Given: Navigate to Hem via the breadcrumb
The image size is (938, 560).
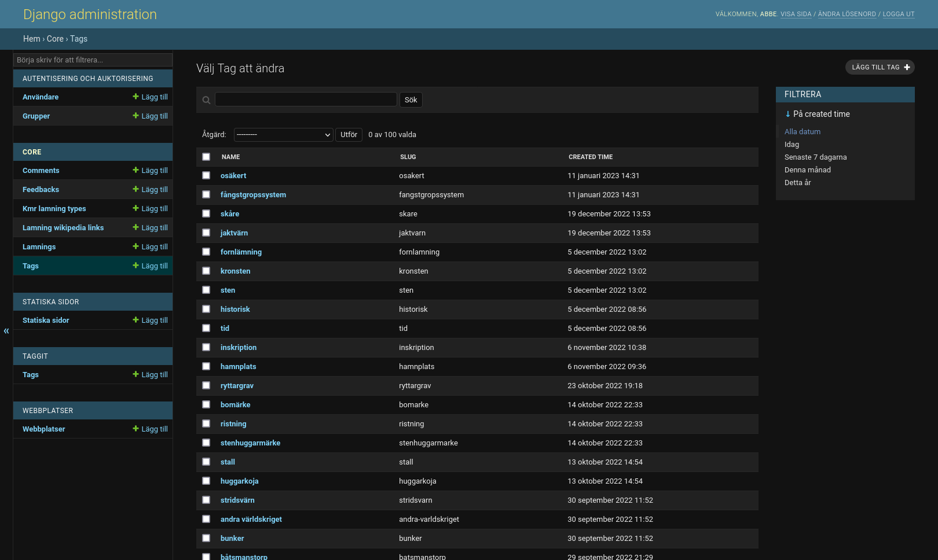Looking at the screenshot, I should [32, 39].
